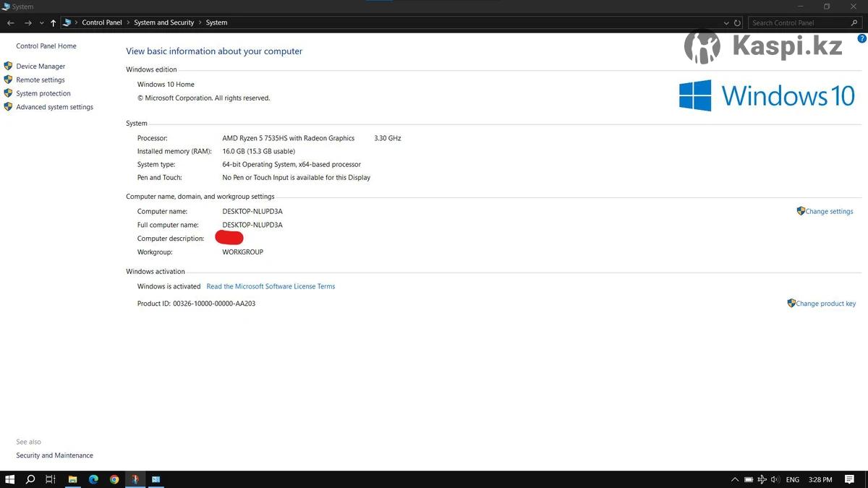Select the Product ID text
The image size is (868, 488).
click(x=196, y=304)
